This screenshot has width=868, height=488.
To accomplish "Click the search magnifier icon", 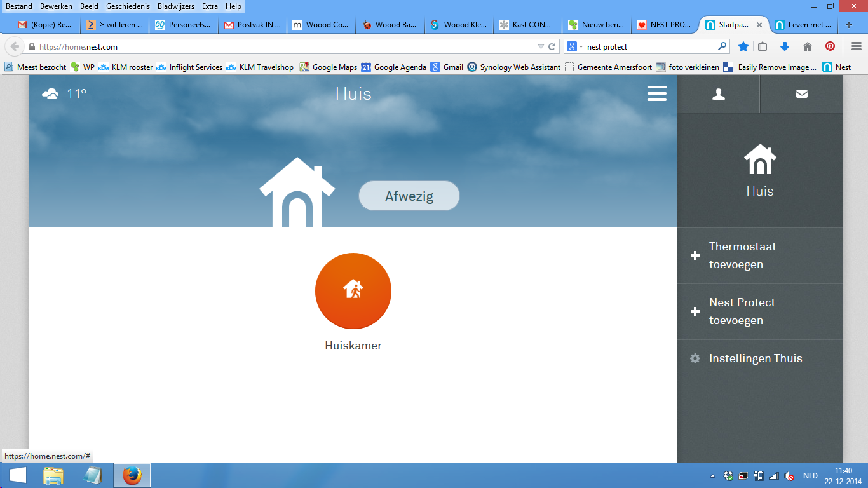I will 722,46.
